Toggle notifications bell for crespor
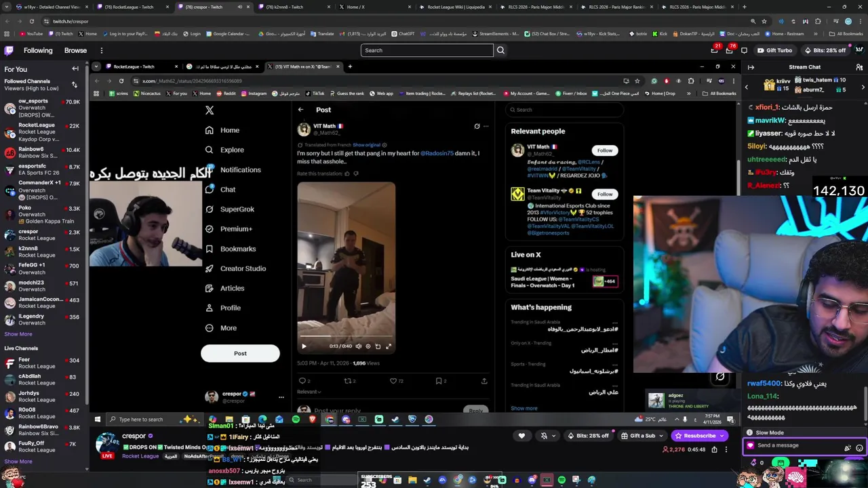Viewport: 868px width, 488px height. (x=544, y=436)
